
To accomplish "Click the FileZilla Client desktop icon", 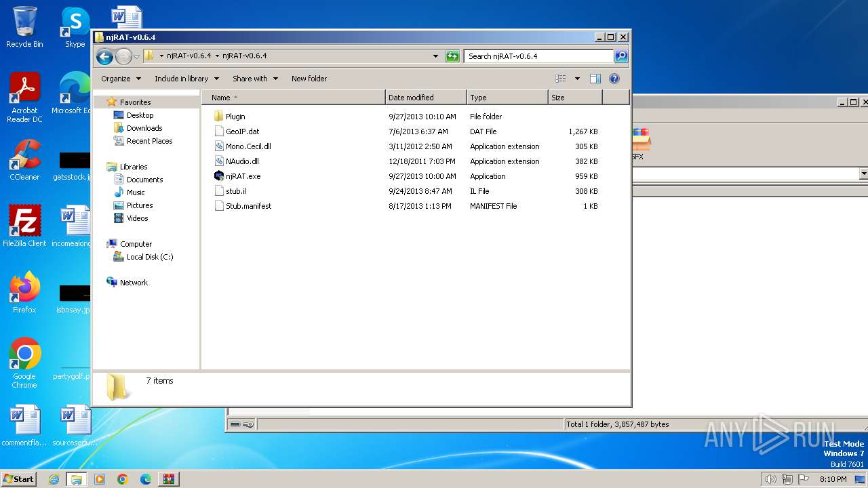I will point(24,226).
